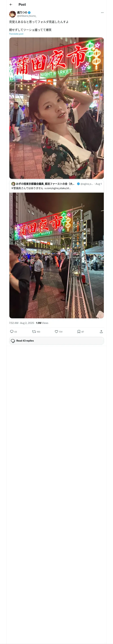113x644 pixels.
Task: Click the 7:52 AM · Aug 2, 2025 timestamp
Action: pyautogui.click(x=22, y=323)
